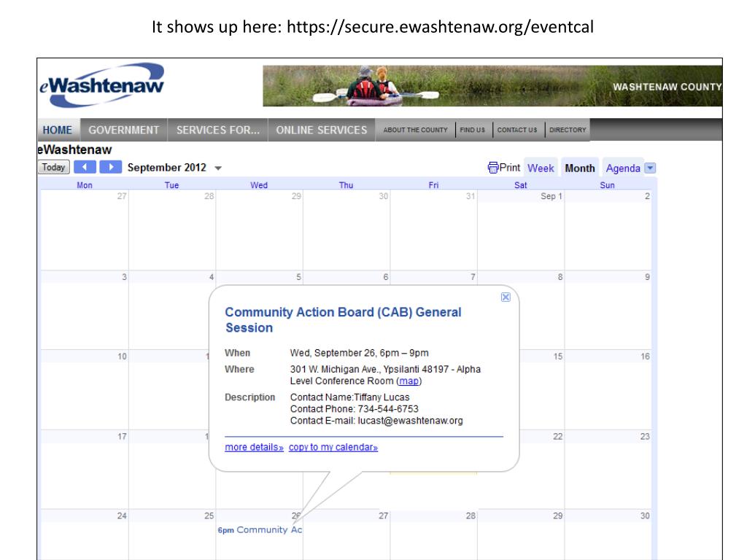The image size is (747, 560).
Task: Click the Print printer icon
Action: (493, 168)
